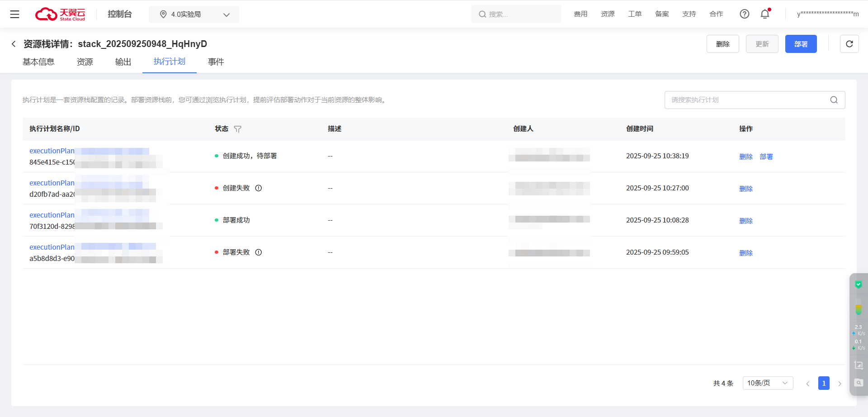Open the 10条/页 page size dropdown
Screen dimensions: 868x417
point(767,383)
